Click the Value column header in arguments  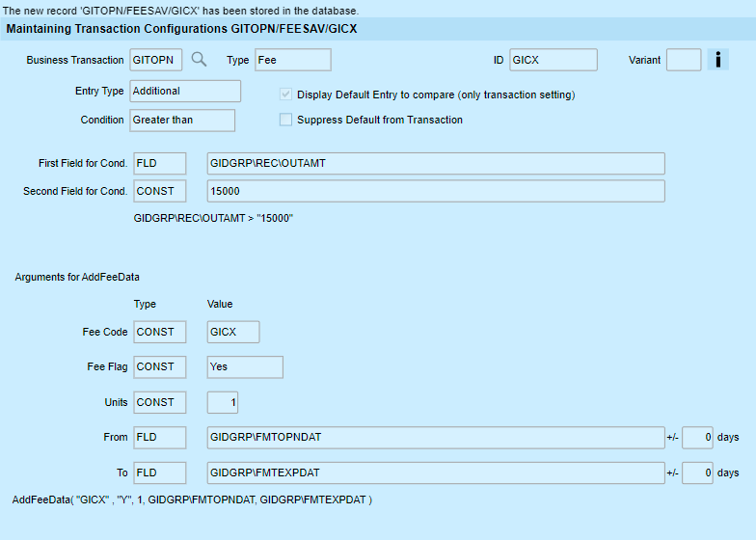pos(220,304)
